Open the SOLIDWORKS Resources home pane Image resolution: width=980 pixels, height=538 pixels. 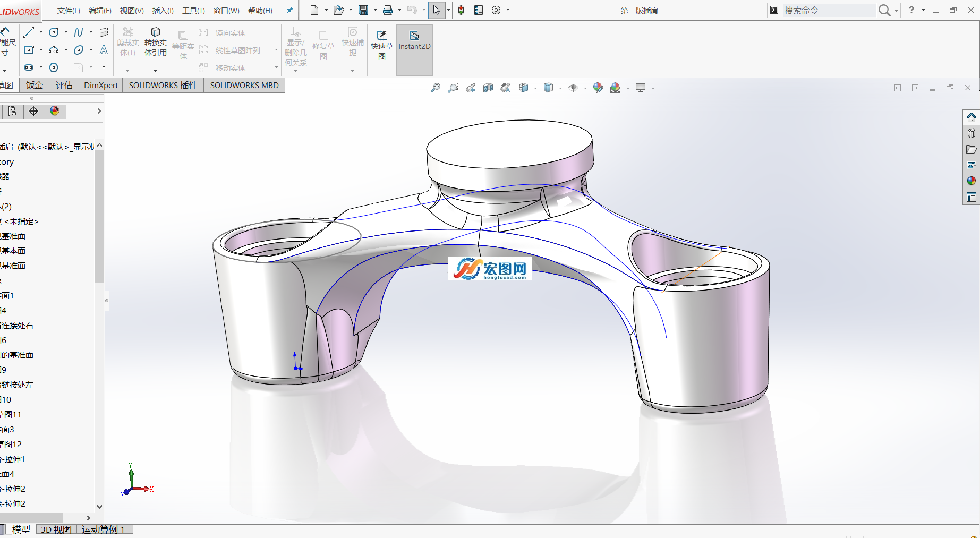point(972,117)
